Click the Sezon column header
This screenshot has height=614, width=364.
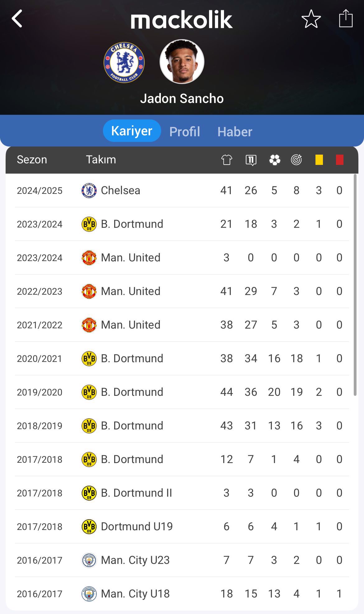pyautogui.click(x=32, y=160)
